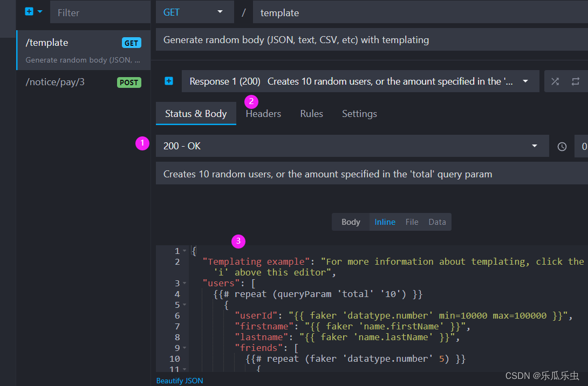Click the "Templating example" key in editor
Image resolution: width=588 pixels, height=386 pixels.
(x=256, y=261)
